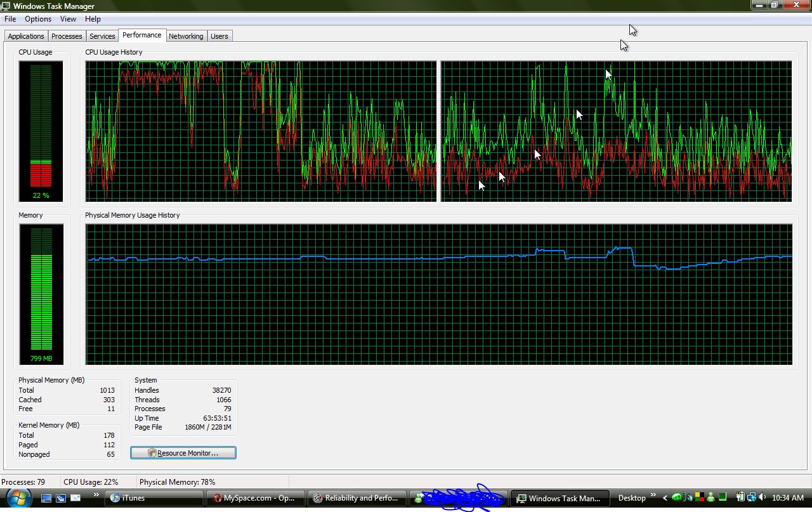Click the colored squares tray icon

(x=700, y=497)
